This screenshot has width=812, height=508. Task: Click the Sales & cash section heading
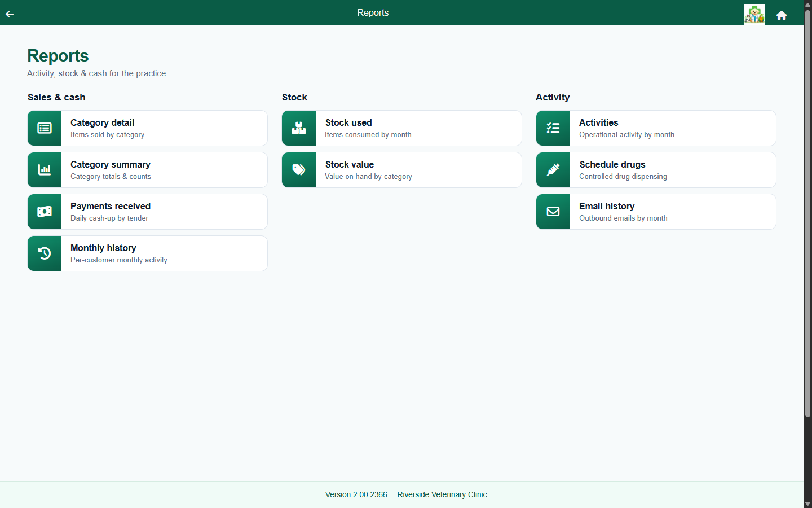(56, 97)
